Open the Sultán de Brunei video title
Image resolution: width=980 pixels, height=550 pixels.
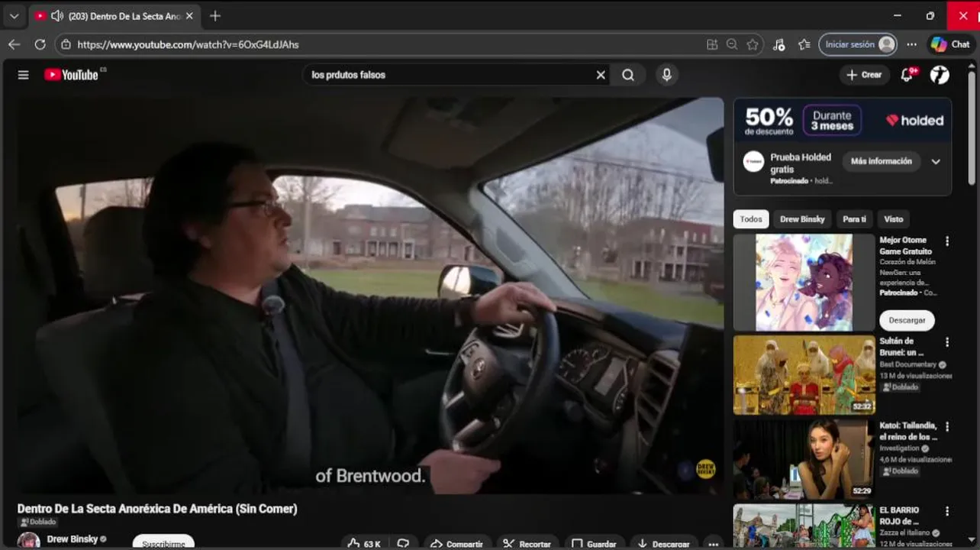[x=901, y=347]
